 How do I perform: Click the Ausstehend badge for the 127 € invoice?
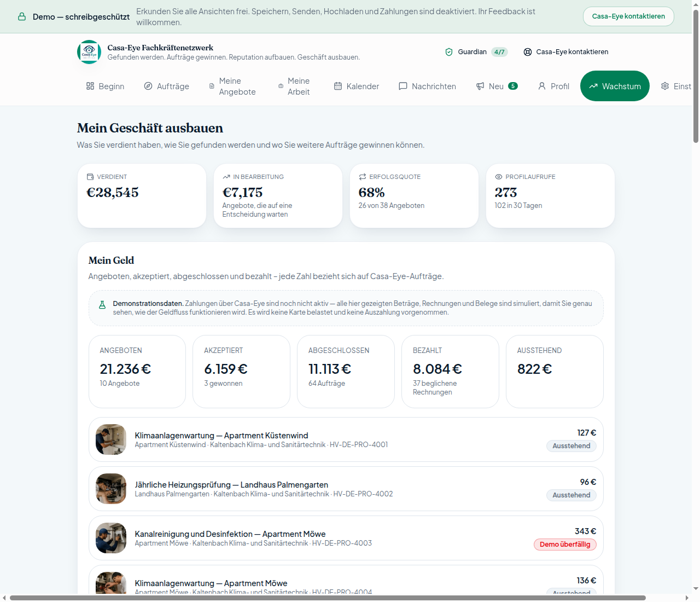[x=571, y=446]
